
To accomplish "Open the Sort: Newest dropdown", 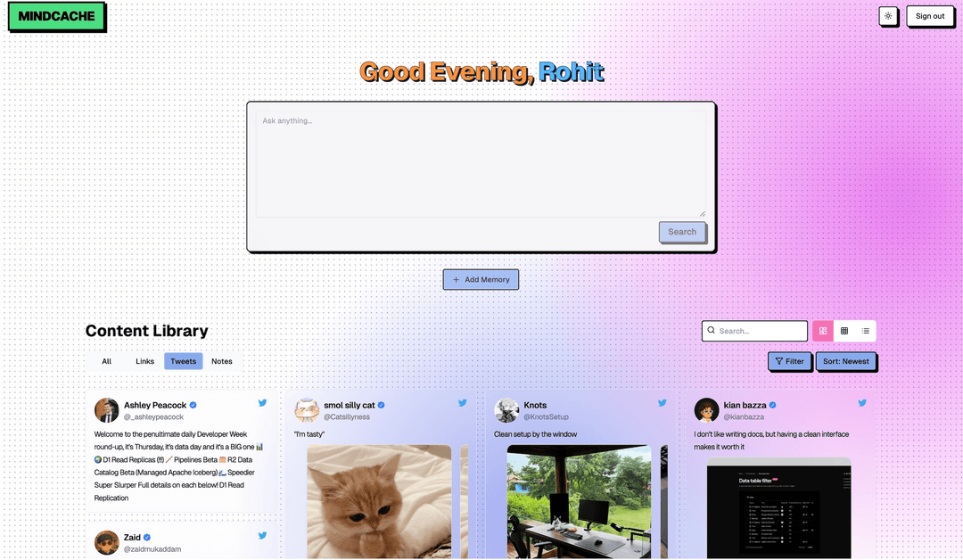I will coord(845,361).
